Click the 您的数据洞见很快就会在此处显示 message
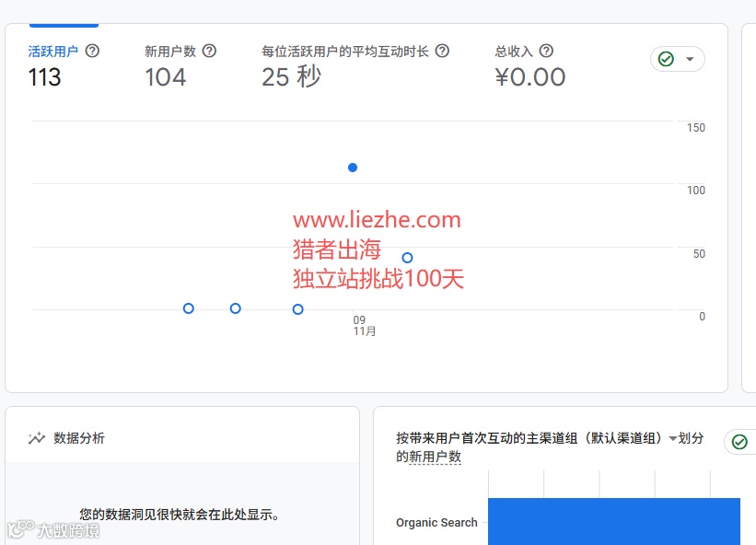This screenshot has height=545, width=756. point(180,515)
